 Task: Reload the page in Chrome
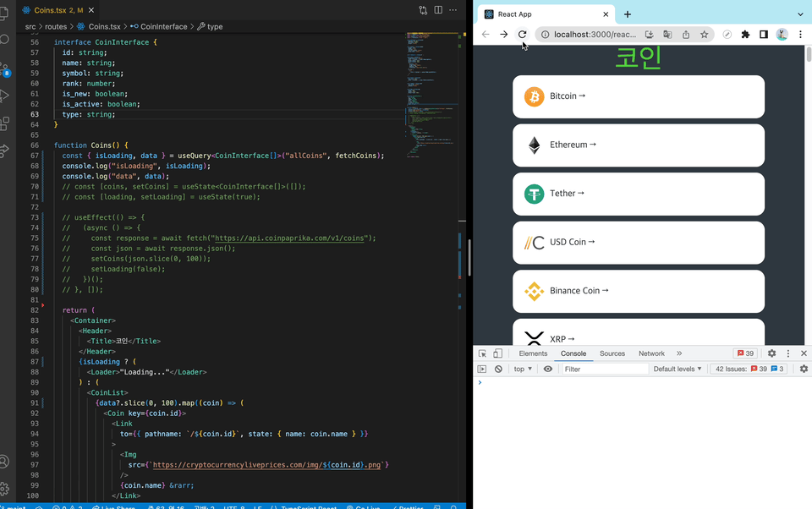[522, 34]
